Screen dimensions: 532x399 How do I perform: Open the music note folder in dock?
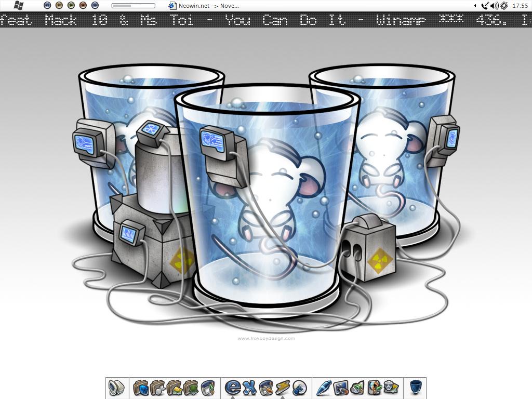[x=157, y=388]
